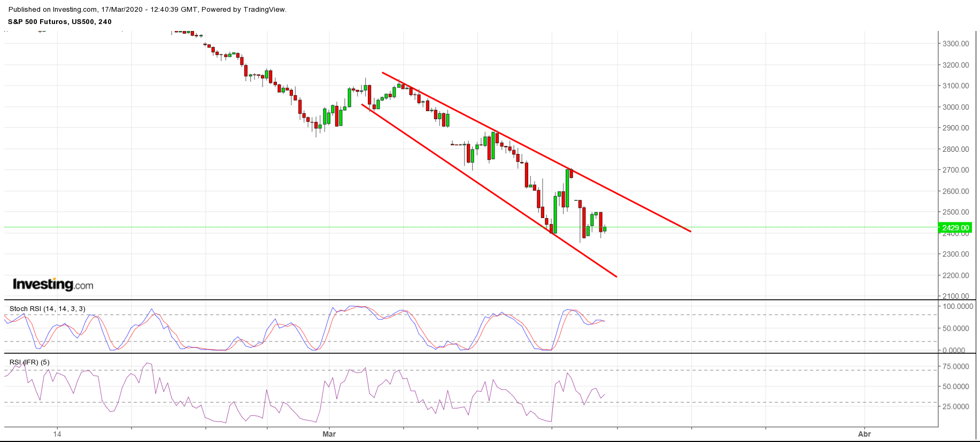
Task: Click the 25.0000 value on RSI axis
Action: click(956, 407)
